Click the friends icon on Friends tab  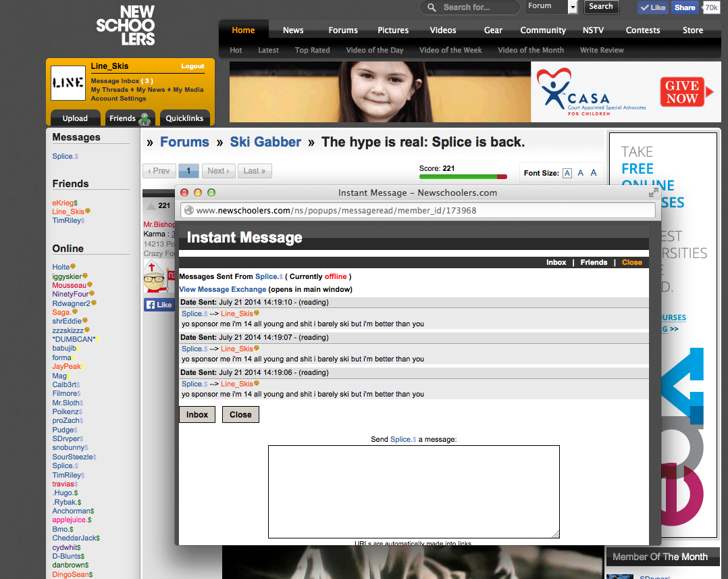pos(144,119)
